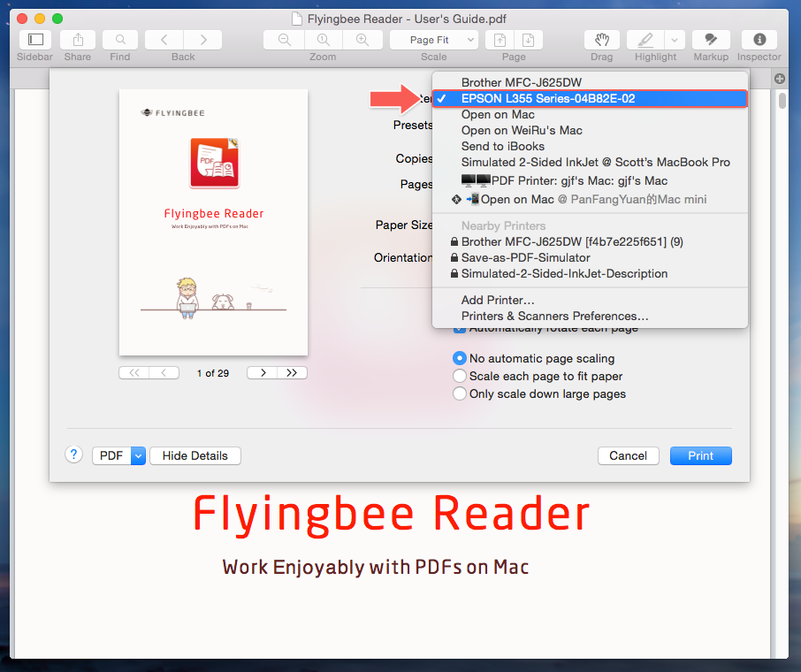This screenshot has height=672, width=801.
Task: Zoom out with minus magnifier
Action: 284,40
